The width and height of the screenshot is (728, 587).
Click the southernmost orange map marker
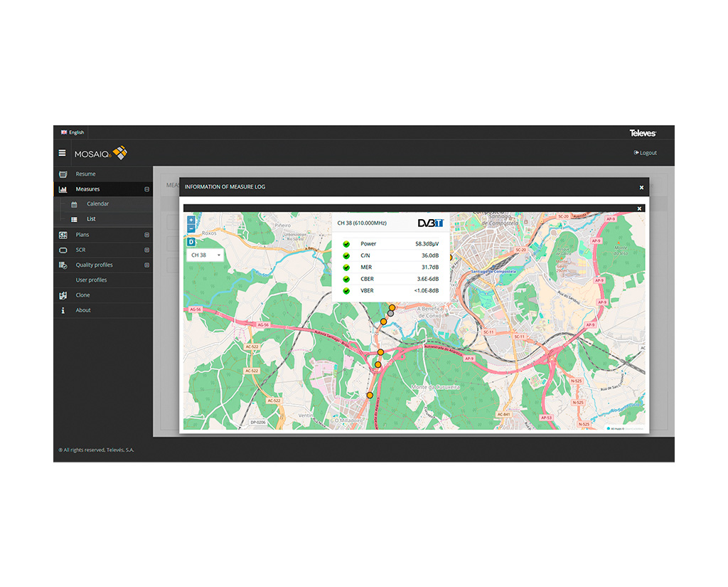[x=370, y=395]
